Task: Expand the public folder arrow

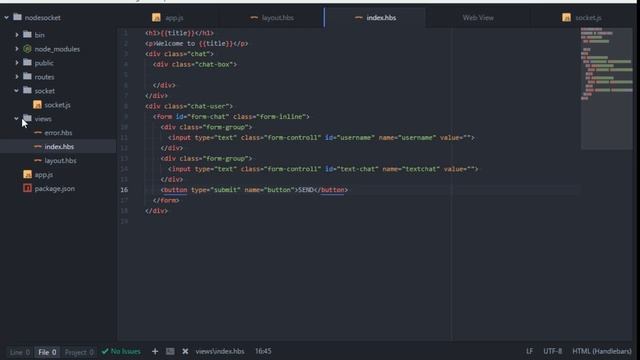Action: coord(17,62)
